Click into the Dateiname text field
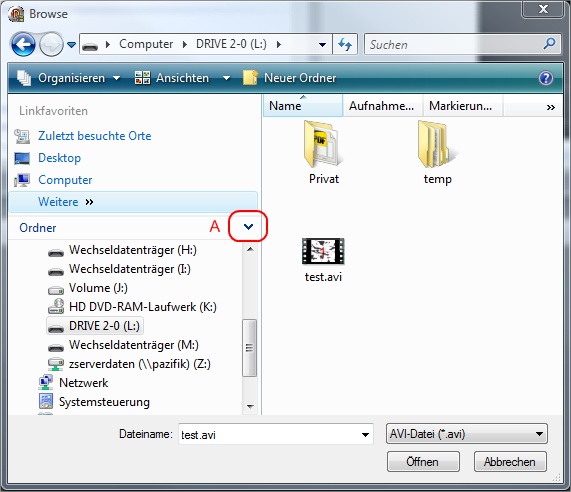The width and height of the screenshot is (571, 492). click(x=269, y=434)
